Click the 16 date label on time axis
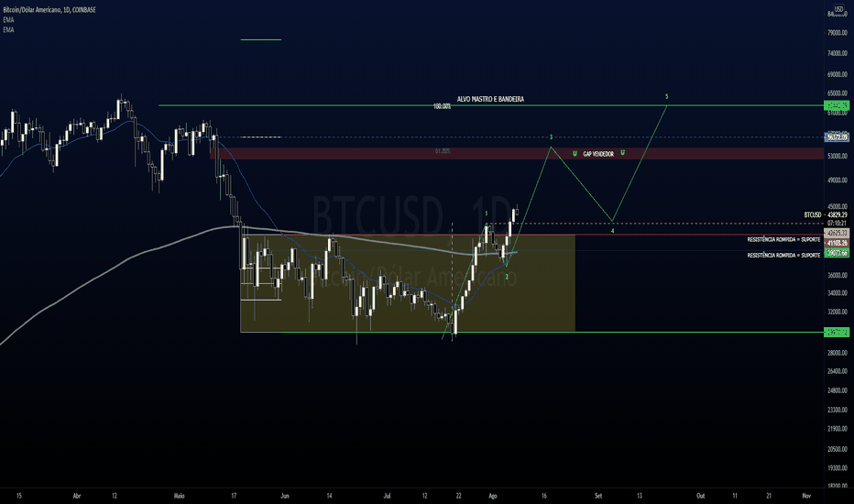This screenshot has height=504, width=854. point(544,496)
